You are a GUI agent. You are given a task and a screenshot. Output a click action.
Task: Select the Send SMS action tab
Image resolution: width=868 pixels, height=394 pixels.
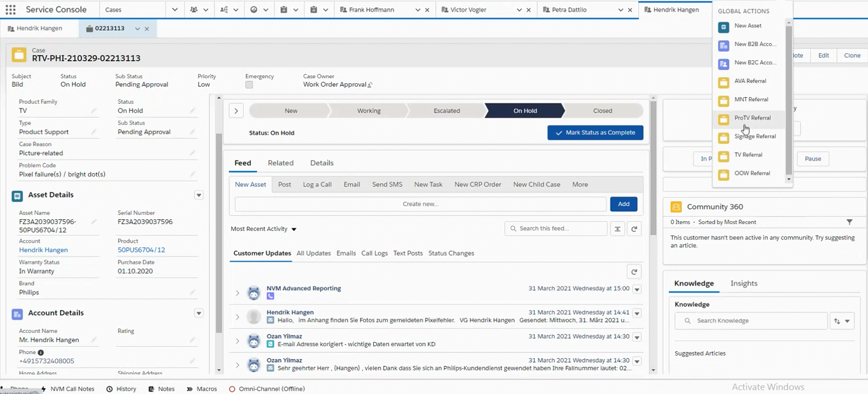tap(387, 184)
